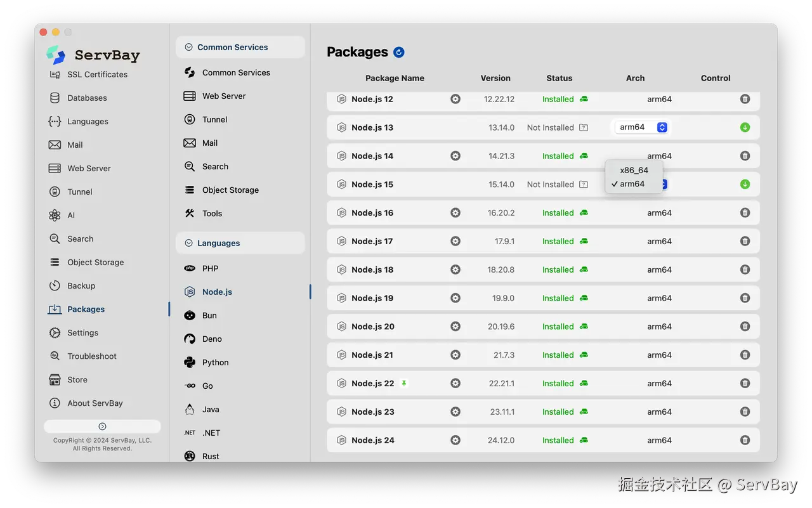Open settings gear for Node.js 24

455,440
